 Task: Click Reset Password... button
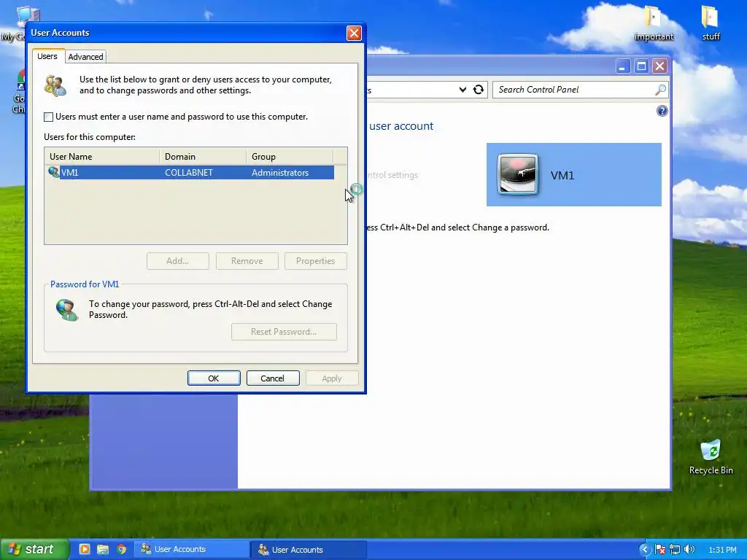coord(284,332)
